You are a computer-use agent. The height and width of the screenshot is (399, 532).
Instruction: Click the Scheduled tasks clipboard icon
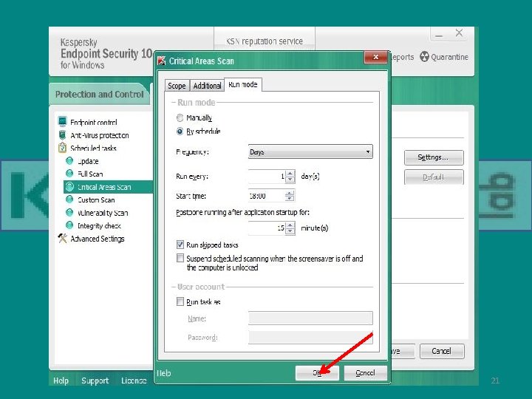[62, 148]
